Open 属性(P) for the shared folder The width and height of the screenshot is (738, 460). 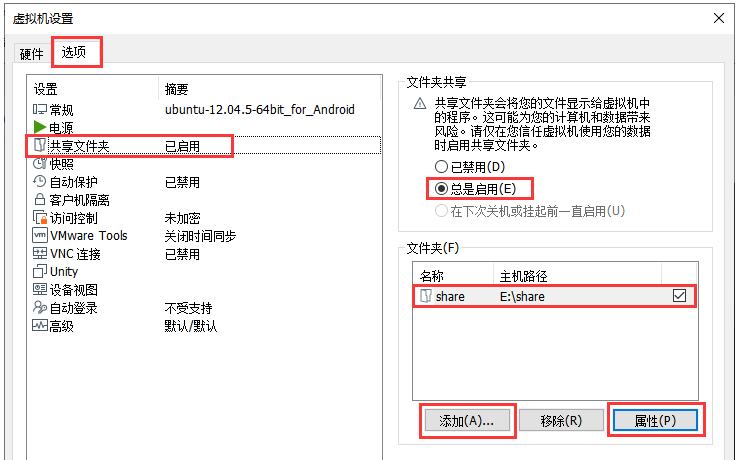tap(655, 420)
